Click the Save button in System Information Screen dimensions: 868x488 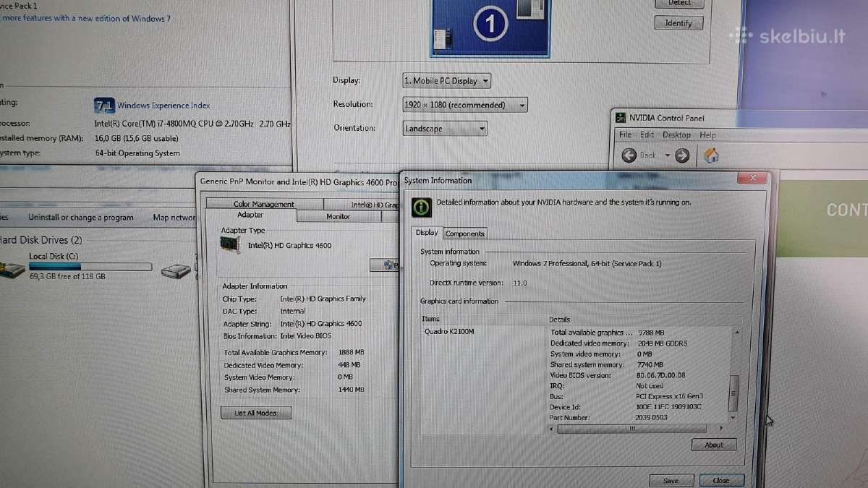(670, 481)
